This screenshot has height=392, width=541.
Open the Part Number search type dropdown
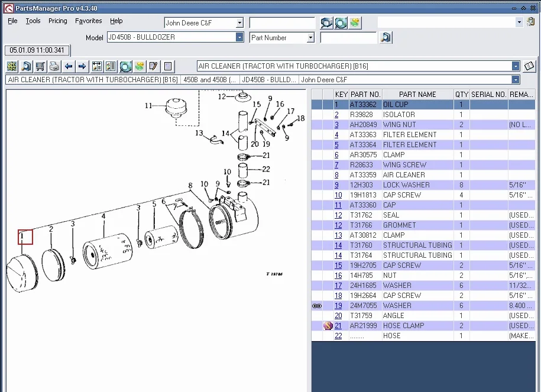(310, 38)
